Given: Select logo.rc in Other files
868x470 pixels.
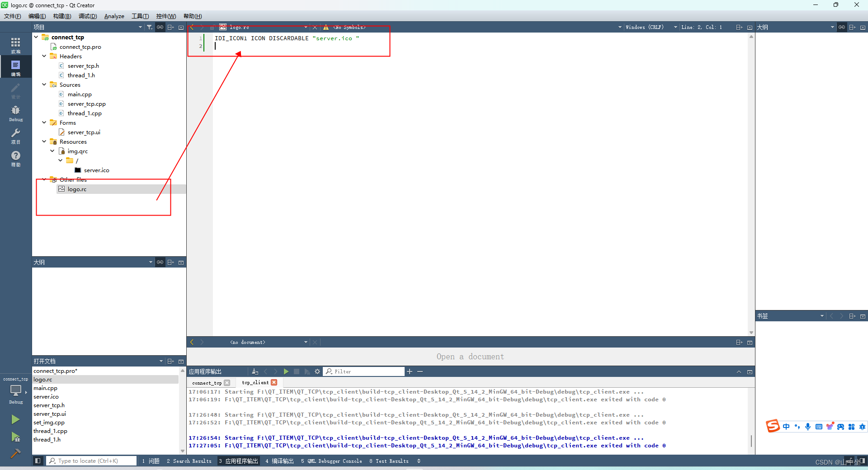Looking at the screenshot, I should click(77, 189).
